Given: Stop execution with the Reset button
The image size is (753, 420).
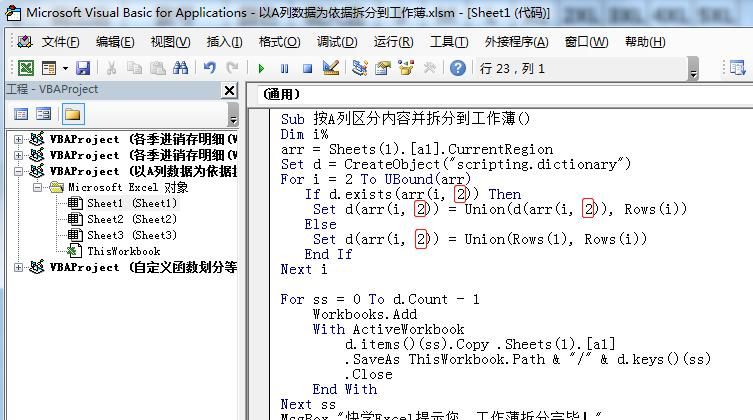Looking at the screenshot, I should click(x=307, y=69).
